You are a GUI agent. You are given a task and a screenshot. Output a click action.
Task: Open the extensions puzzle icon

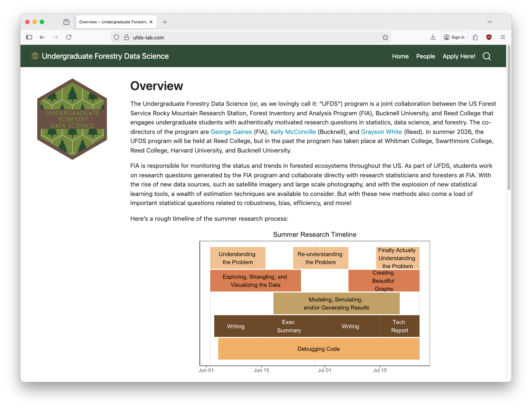click(475, 37)
